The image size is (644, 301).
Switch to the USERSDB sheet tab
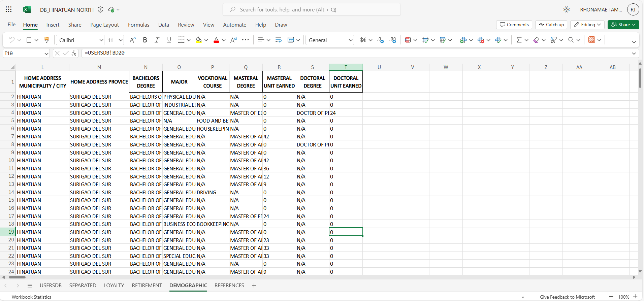pyautogui.click(x=51, y=286)
